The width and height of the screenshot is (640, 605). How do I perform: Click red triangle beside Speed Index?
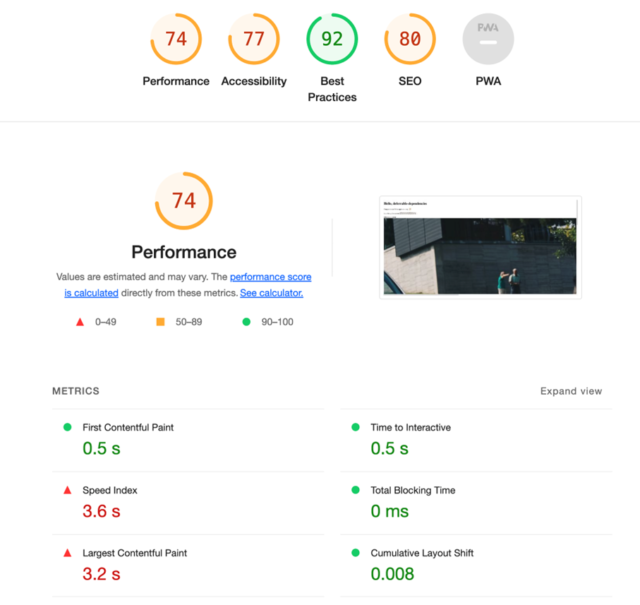[x=68, y=491]
